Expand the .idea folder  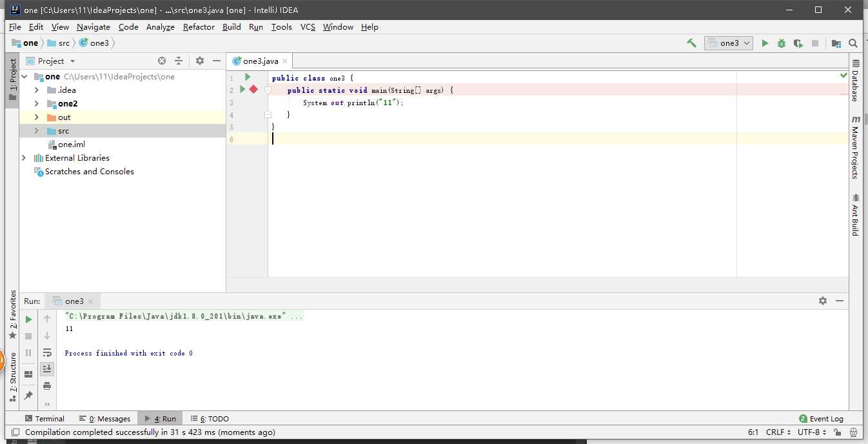click(x=37, y=90)
